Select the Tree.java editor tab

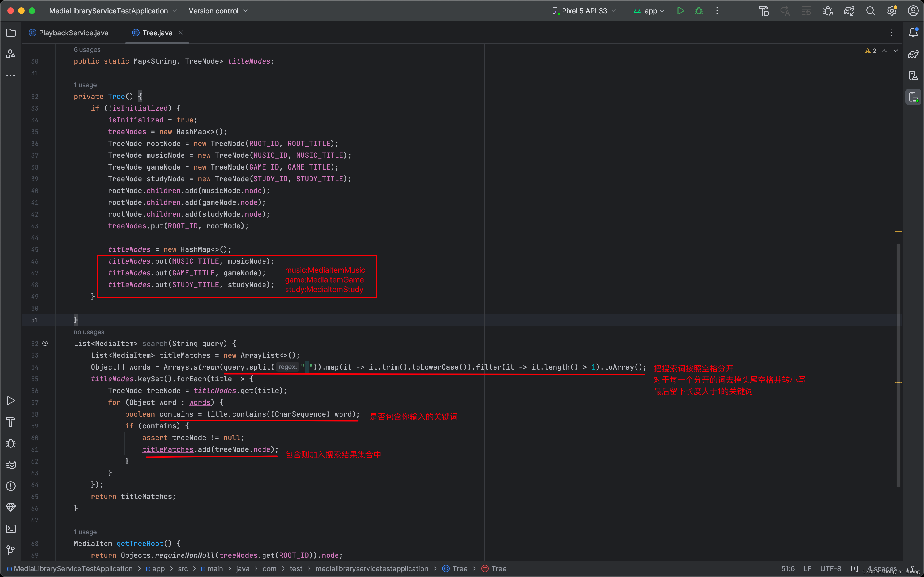tap(156, 33)
